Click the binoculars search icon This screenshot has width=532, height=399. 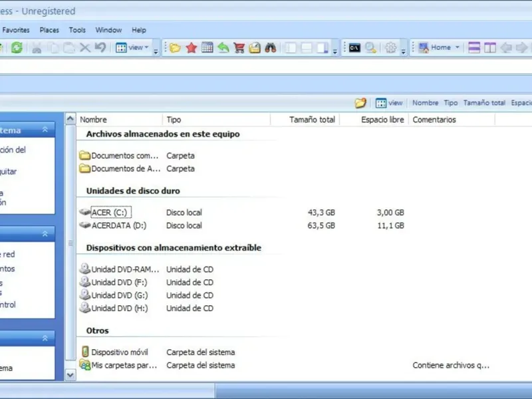pyautogui.click(x=271, y=48)
